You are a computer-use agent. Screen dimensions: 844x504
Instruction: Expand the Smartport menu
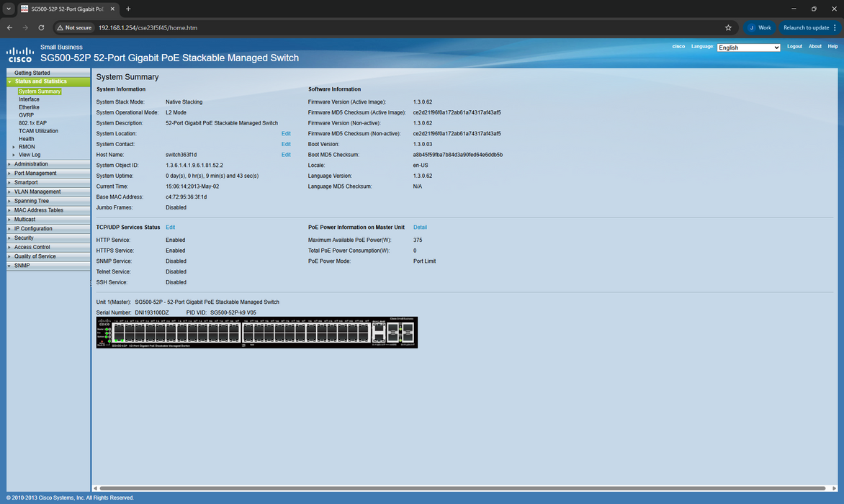tap(48, 182)
